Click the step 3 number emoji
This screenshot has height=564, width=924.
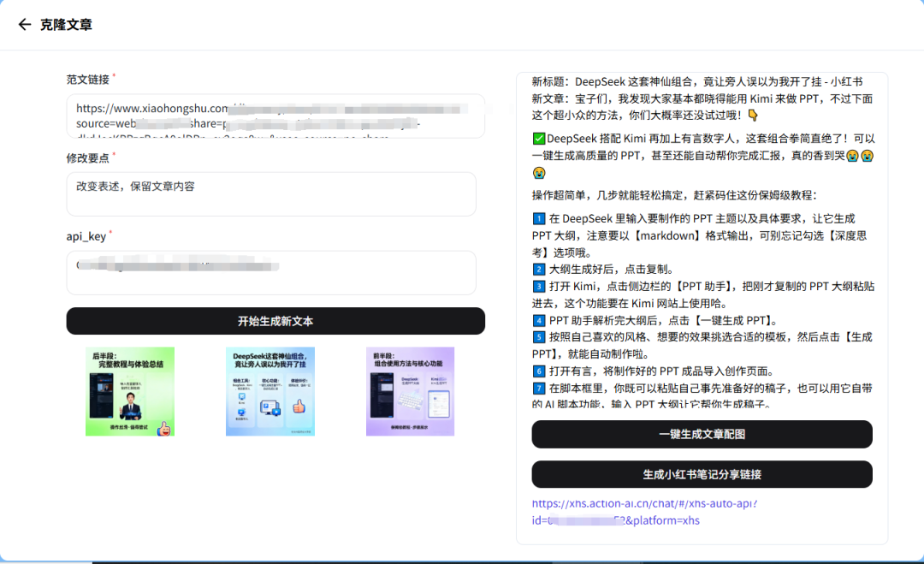(539, 287)
